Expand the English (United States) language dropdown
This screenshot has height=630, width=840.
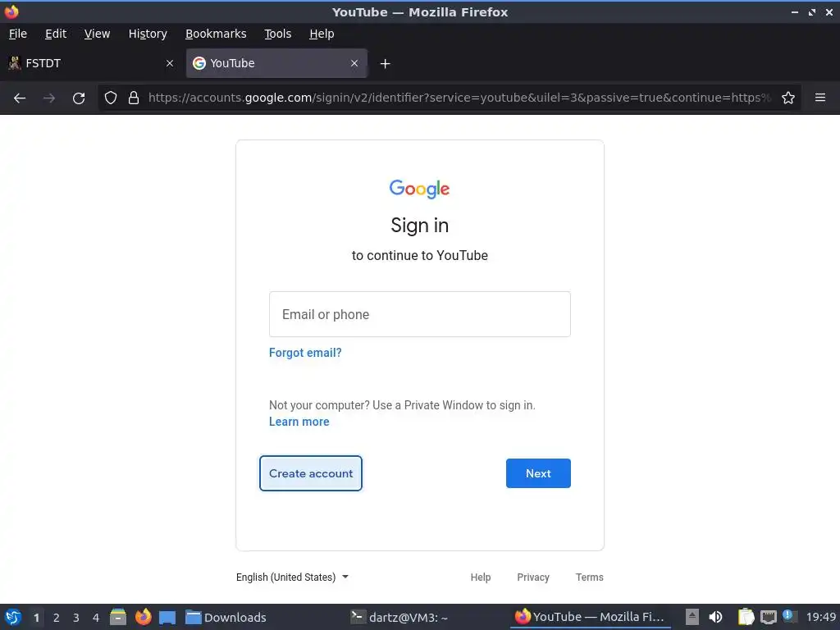(x=292, y=577)
